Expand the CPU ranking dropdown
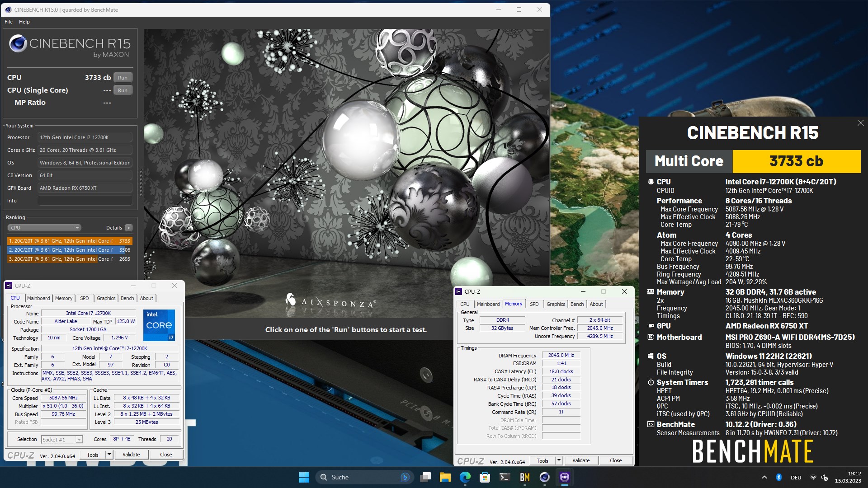 pos(44,228)
